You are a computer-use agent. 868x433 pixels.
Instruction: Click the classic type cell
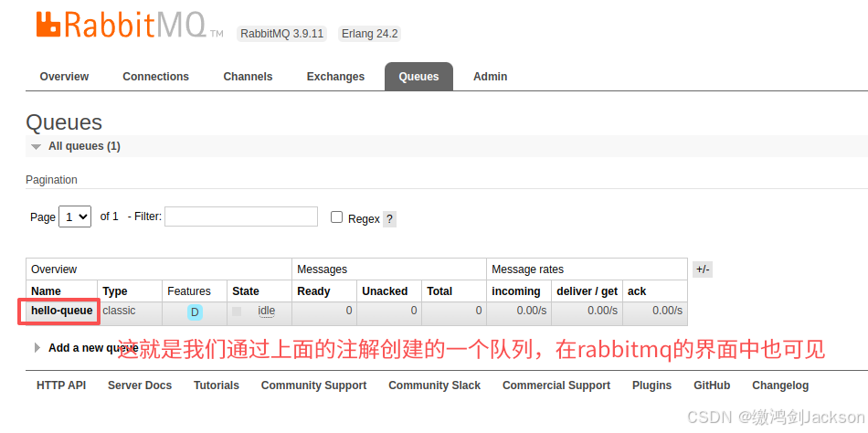point(119,311)
